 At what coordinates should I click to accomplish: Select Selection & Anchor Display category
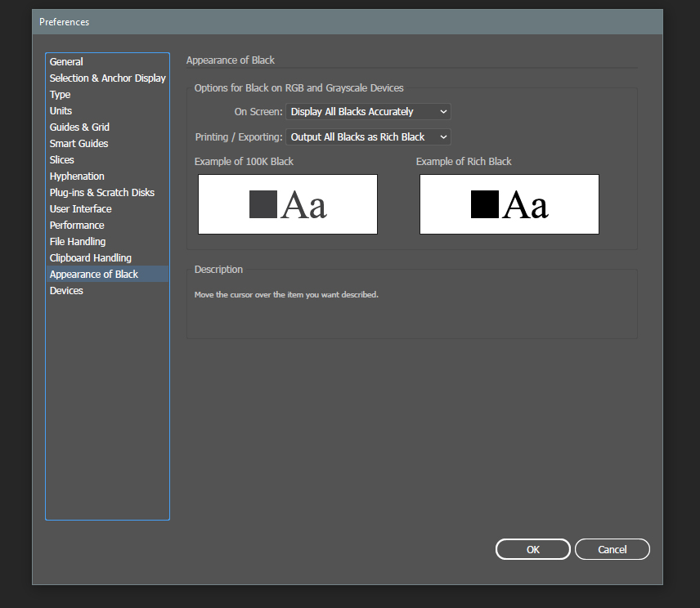[107, 78]
